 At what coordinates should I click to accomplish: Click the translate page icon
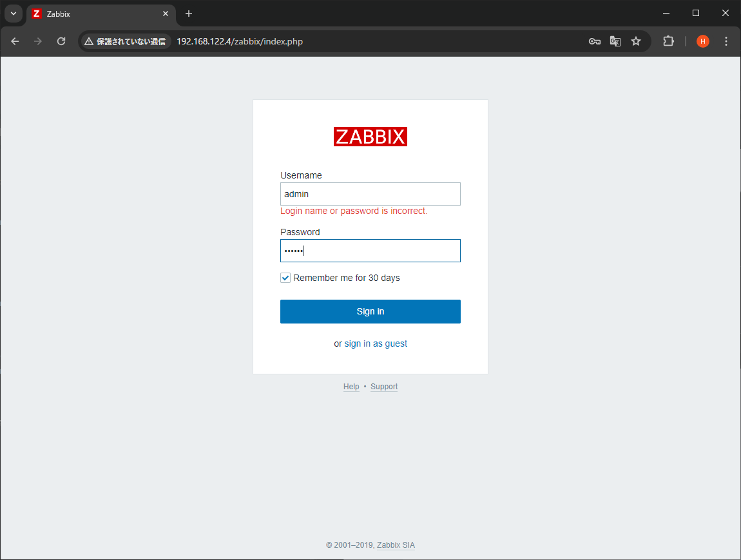(615, 42)
